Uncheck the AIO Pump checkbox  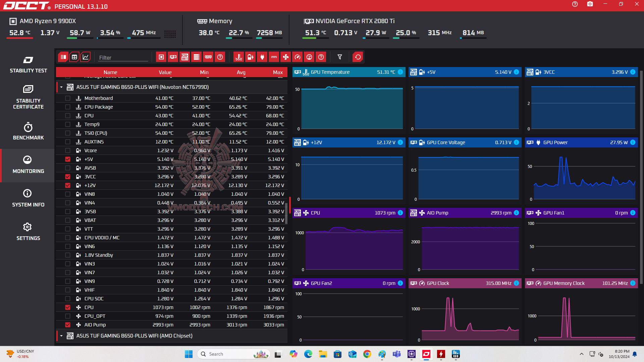(68, 325)
